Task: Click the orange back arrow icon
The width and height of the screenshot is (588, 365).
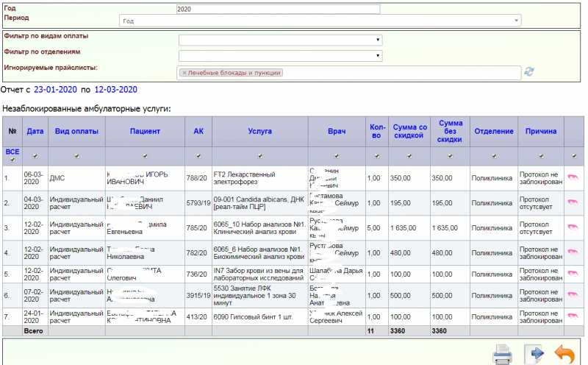Action: 564,354
